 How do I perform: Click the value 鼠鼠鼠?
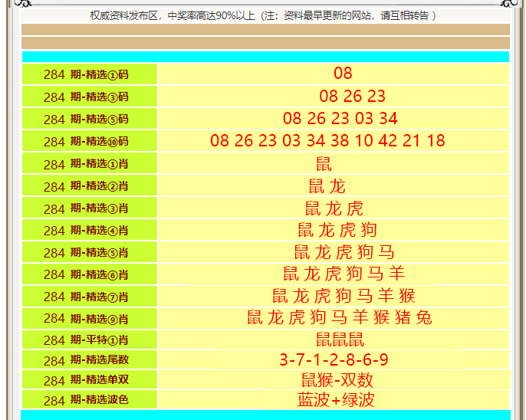(340, 340)
